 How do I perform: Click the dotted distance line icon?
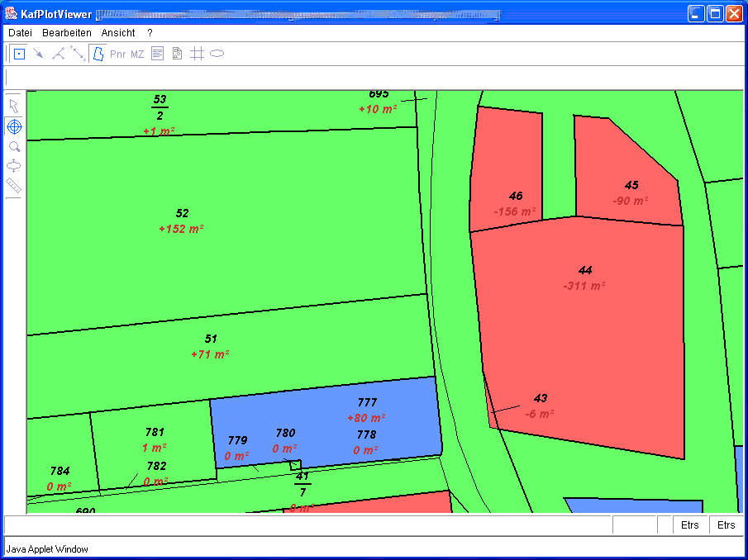pyautogui.click(x=78, y=54)
